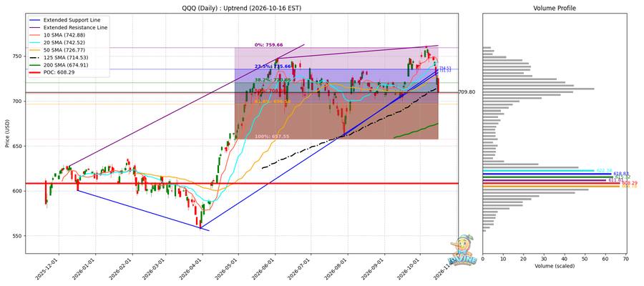Click the '750' price tick label
This screenshot has width=644, height=286.
(19, 56)
